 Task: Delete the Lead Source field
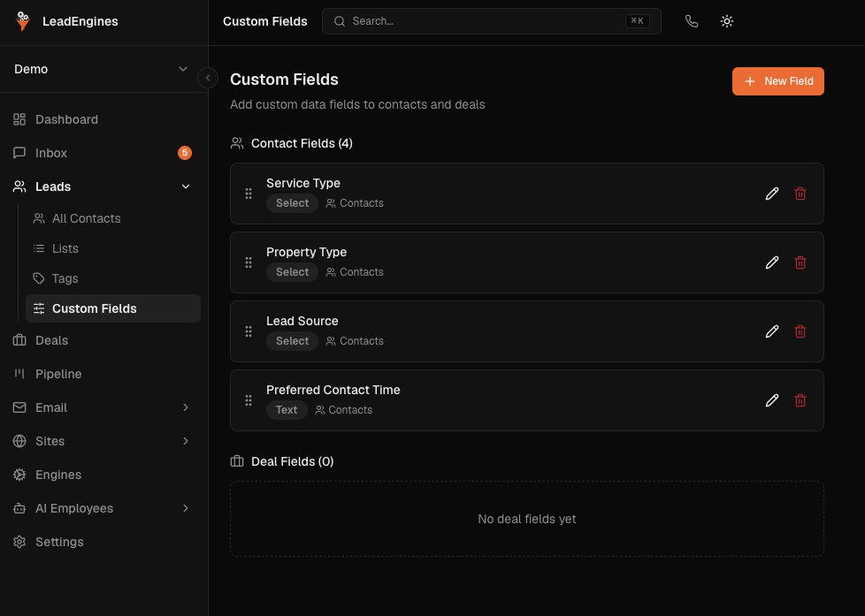click(800, 331)
